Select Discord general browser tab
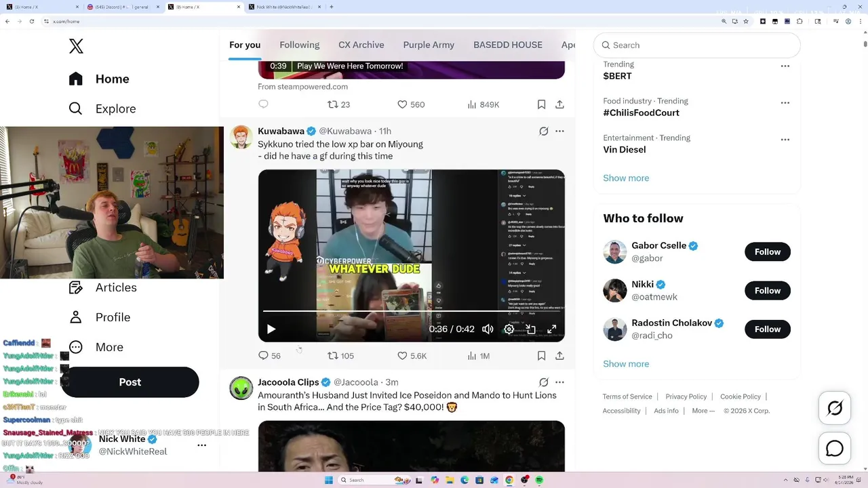This screenshot has width=868, height=488. (123, 7)
